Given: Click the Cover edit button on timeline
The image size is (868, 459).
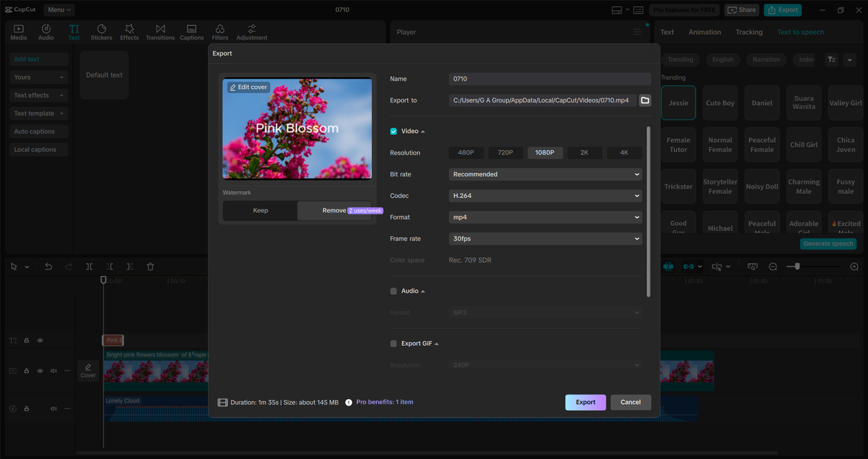Looking at the screenshot, I should pyautogui.click(x=88, y=371).
